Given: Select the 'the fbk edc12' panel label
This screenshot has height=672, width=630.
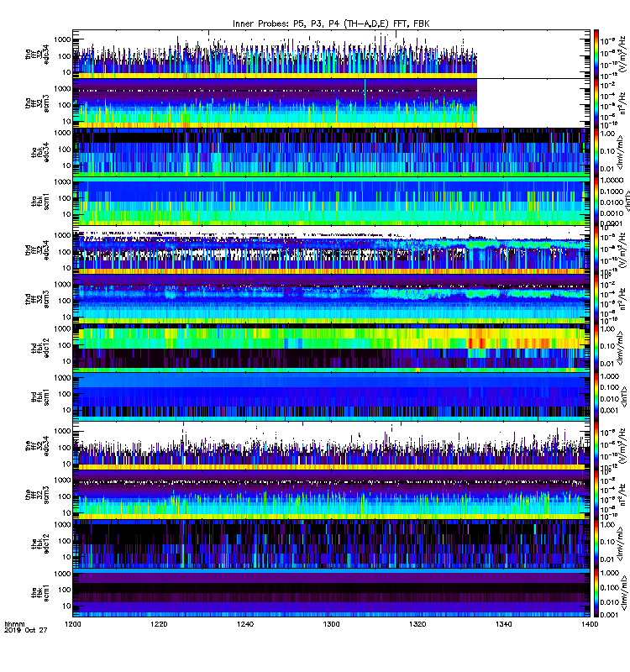Looking at the screenshot, I should (x=39, y=543).
